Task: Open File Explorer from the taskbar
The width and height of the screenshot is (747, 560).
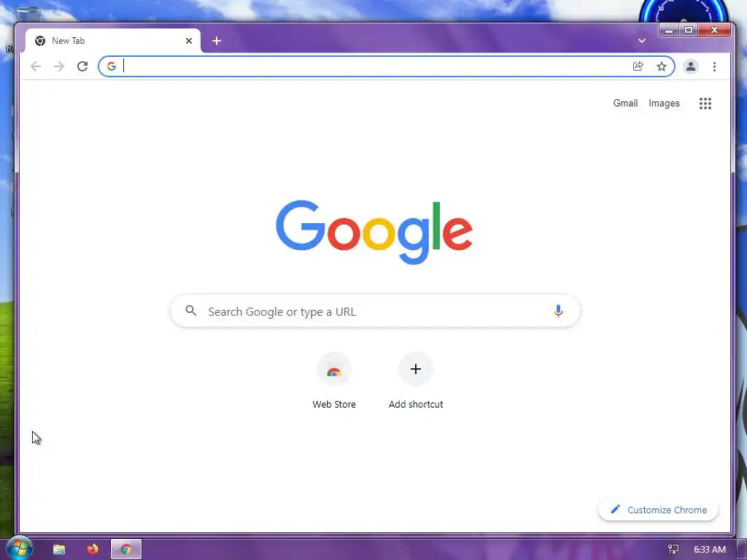Action: [x=59, y=550]
